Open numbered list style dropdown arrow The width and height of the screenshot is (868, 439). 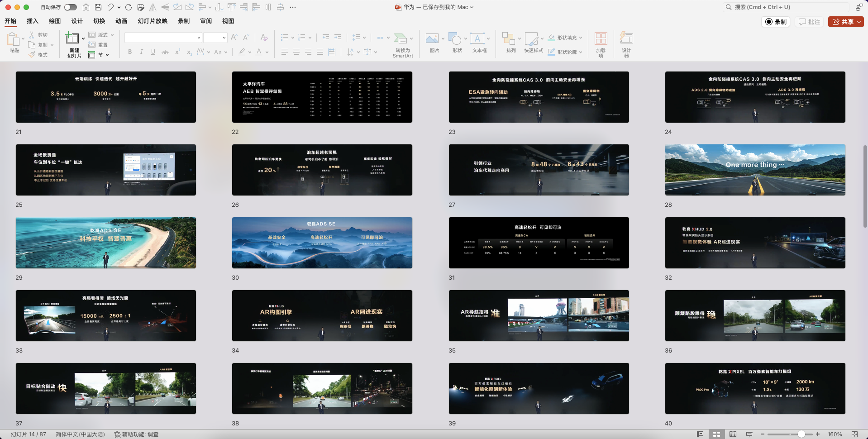pos(310,38)
